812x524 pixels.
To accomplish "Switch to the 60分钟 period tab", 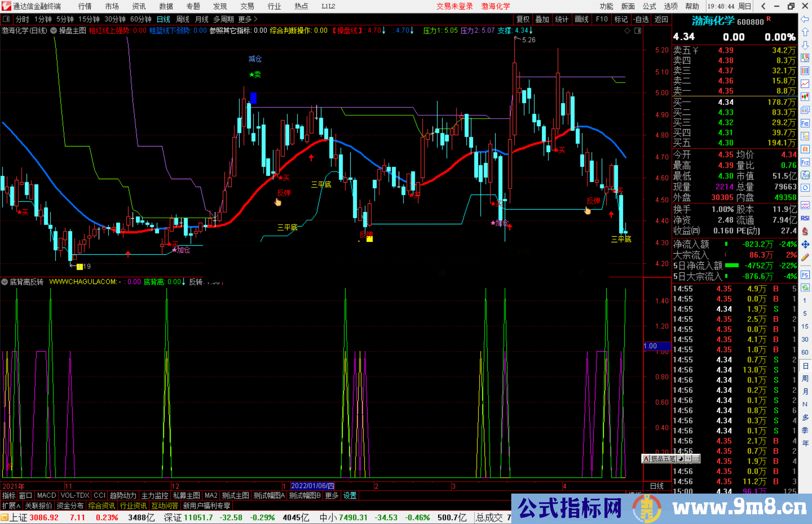I will (x=141, y=19).
